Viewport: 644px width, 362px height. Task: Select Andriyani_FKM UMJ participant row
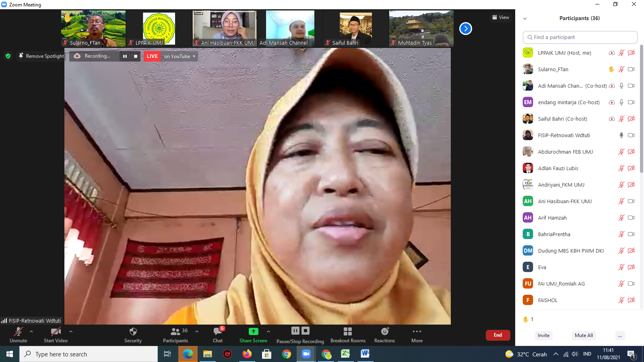tap(578, 185)
